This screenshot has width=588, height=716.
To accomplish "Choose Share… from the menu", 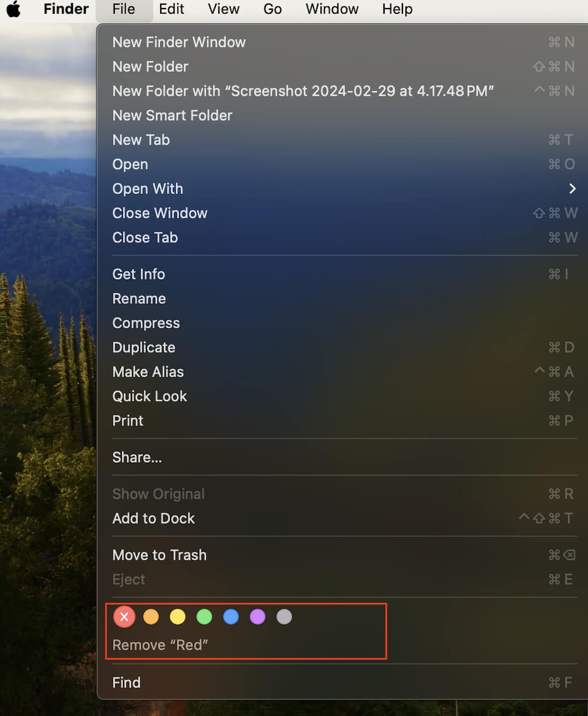I will [343, 457].
